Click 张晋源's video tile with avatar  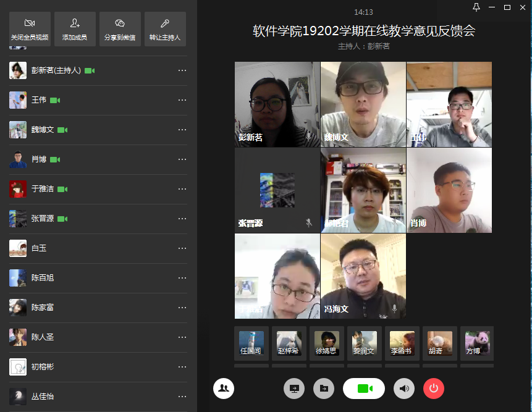tap(277, 190)
